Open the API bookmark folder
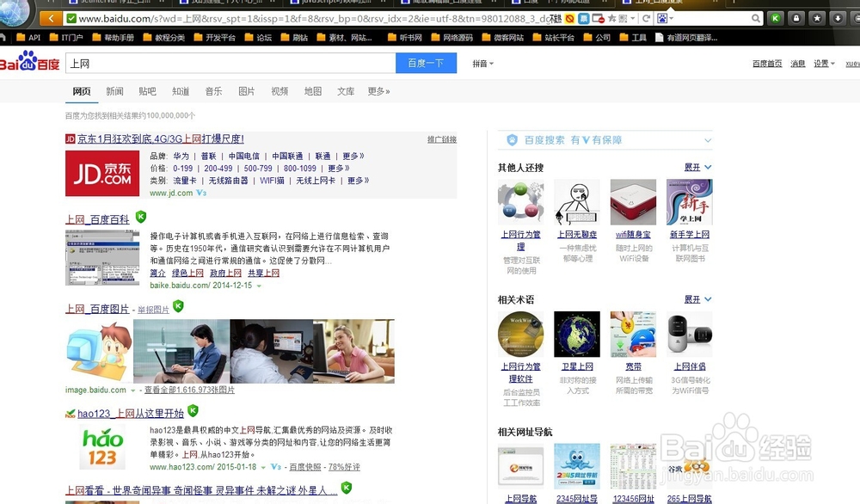 tap(28, 38)
